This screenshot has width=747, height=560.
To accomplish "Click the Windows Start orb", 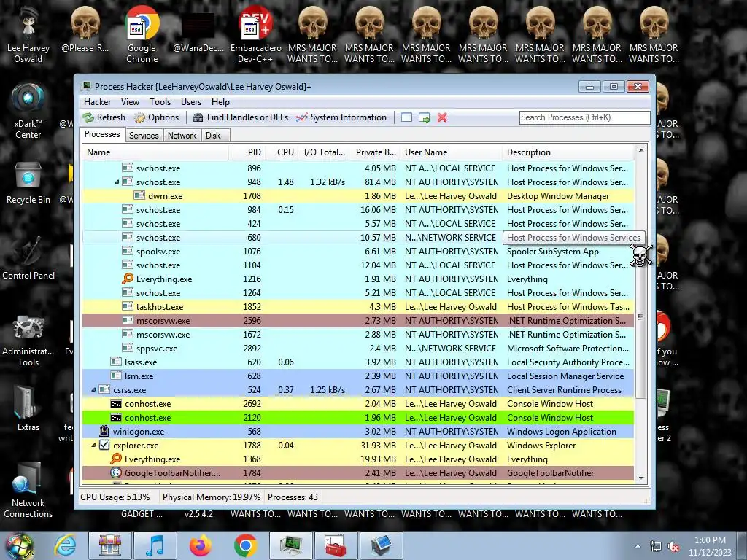I will (20, 546).
